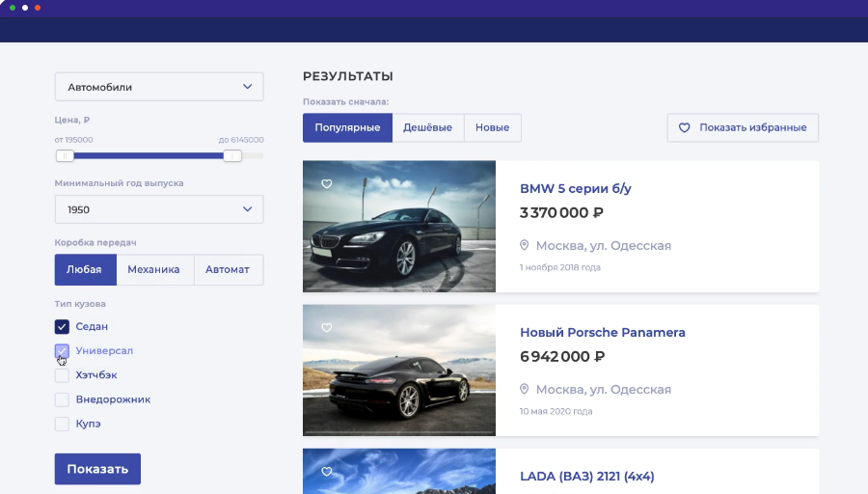Expand the minimum year 1950 dropdown
868x494 pixels.
159,209
